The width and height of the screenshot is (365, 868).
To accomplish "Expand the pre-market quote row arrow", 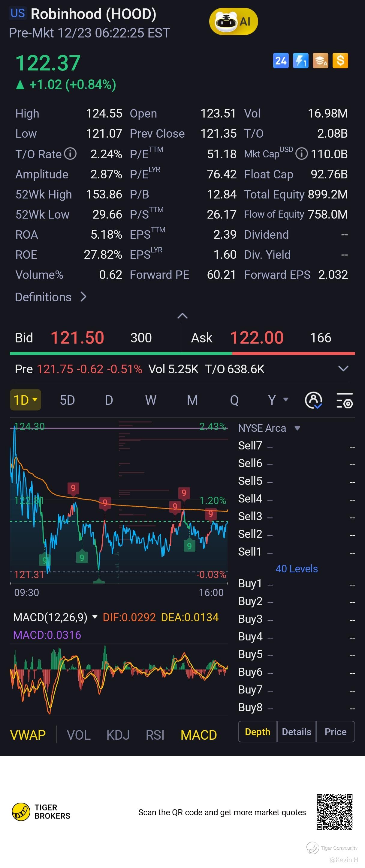I will (343, 368).
